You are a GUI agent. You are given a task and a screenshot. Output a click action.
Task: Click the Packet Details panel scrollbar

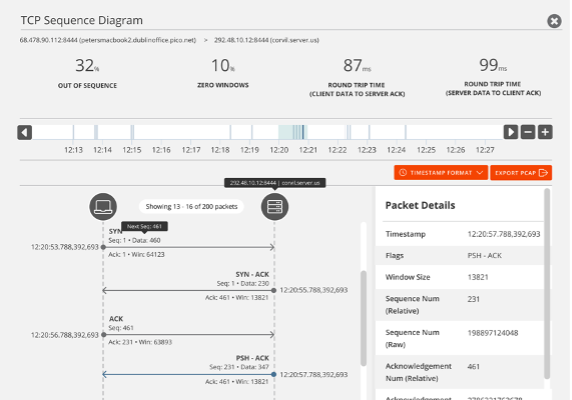tap(547, 284)
